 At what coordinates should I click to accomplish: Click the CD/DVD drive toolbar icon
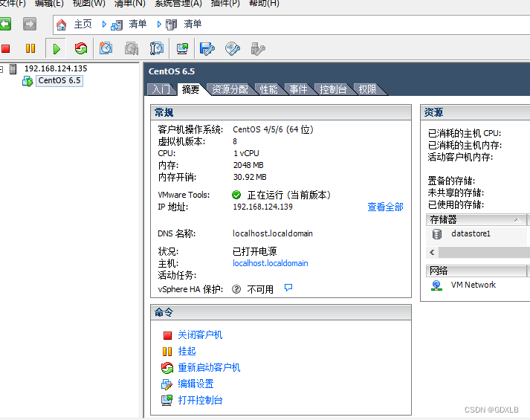233,48
